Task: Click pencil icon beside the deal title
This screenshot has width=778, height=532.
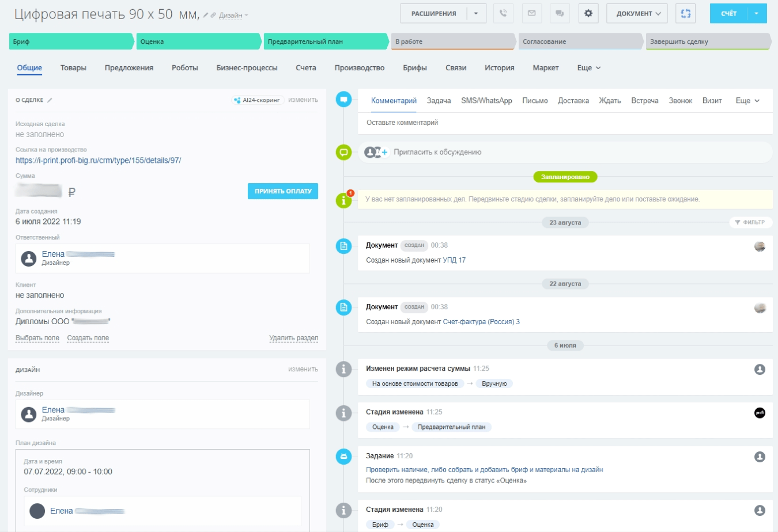Action: pyautogui.click(x=206, y=16)
